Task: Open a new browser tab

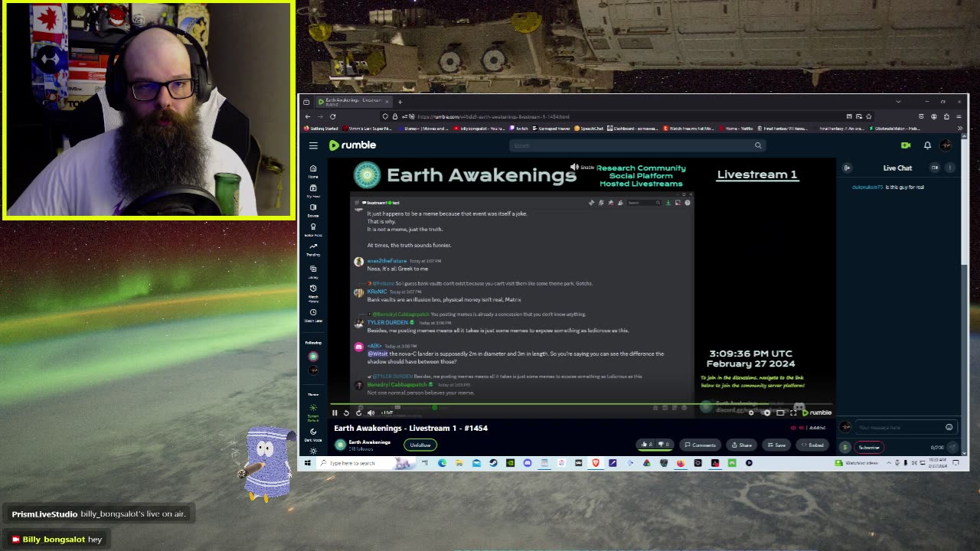Action: [x=400, y=102]
